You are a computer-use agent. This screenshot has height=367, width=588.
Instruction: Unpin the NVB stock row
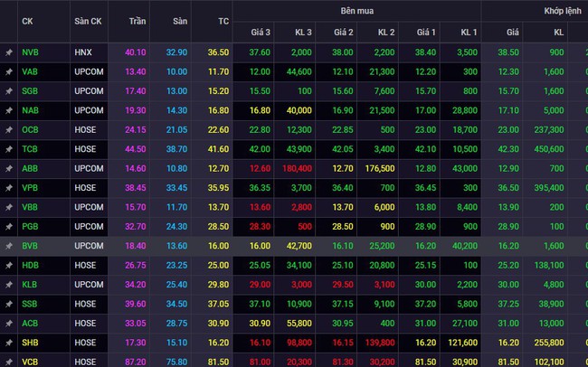(9, 52)
